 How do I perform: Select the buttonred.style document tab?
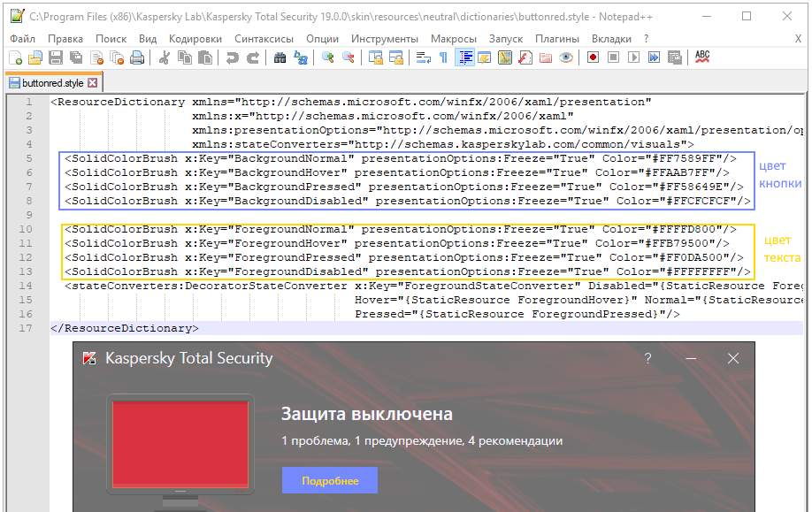52,83
